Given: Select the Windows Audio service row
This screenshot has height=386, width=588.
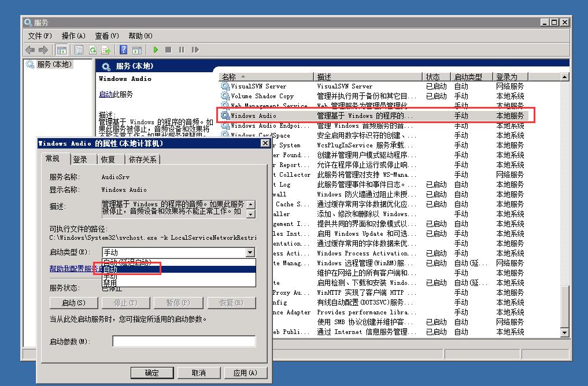Looking at the screenshot, I should click(x=375, y=116).
